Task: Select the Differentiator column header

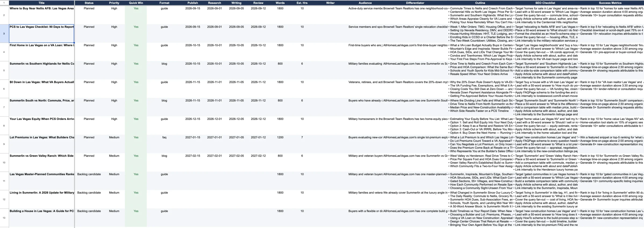Action: click(415, 3)
